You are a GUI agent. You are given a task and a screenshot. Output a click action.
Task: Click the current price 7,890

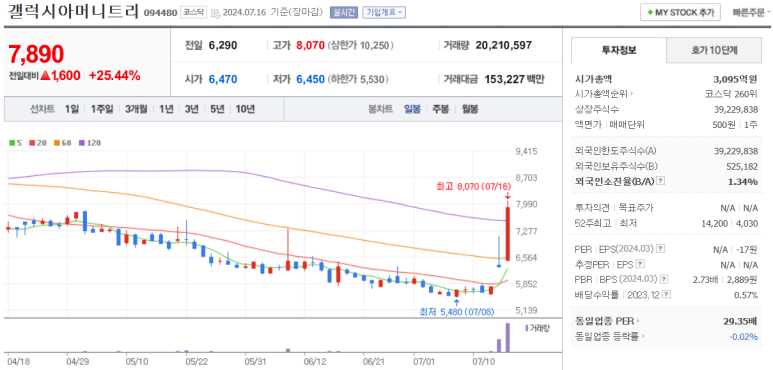(x=36, y=54)
